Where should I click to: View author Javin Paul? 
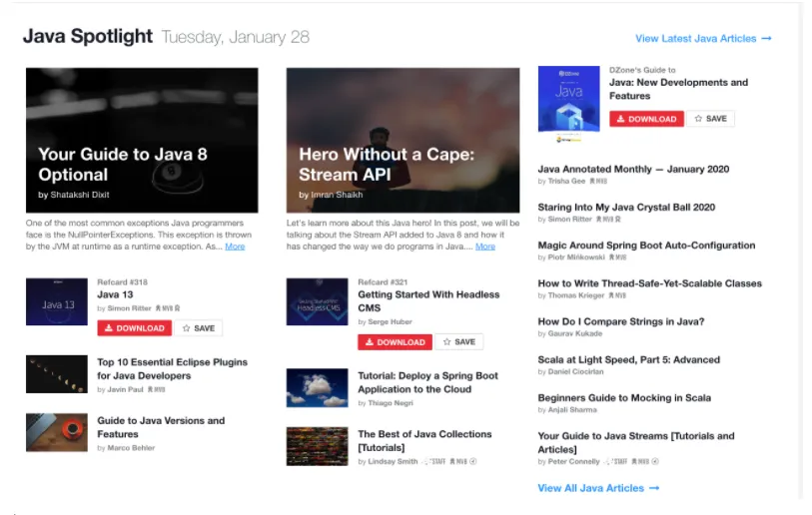coord(125,389)
